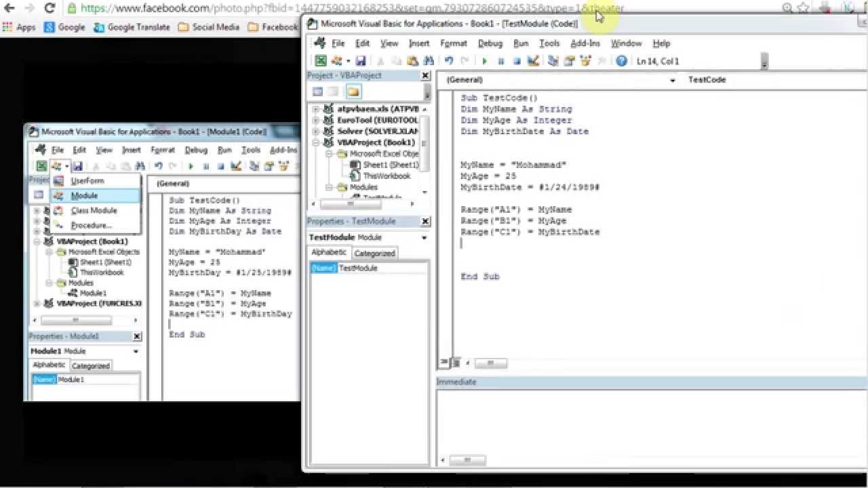
Task: Click Save icon in Module1 window toolbar
Action: click(78, 166)
